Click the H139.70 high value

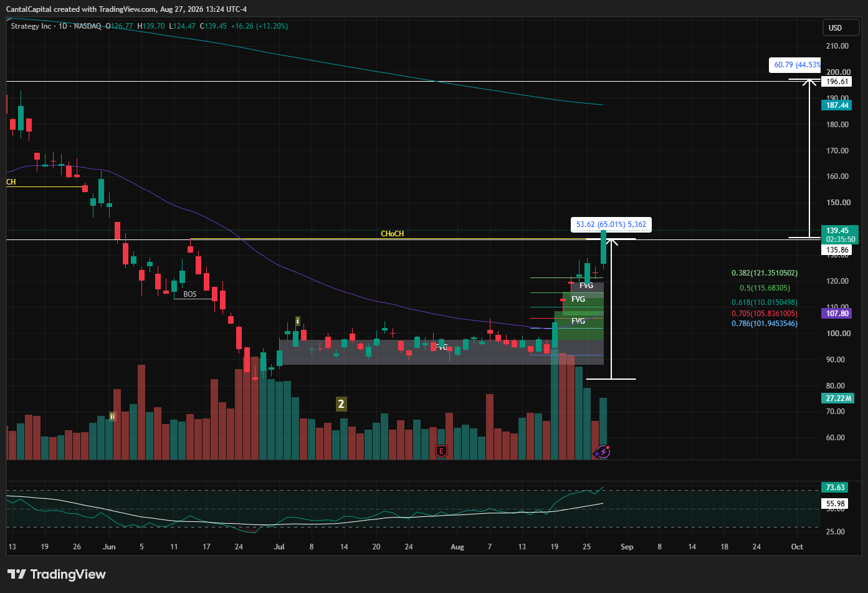point(151,26)
